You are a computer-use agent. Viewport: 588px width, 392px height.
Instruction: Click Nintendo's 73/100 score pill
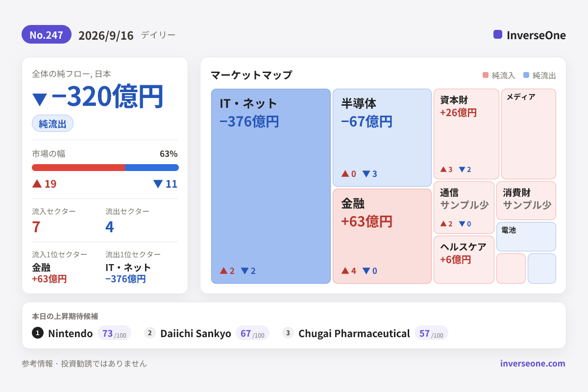(114, 333)
